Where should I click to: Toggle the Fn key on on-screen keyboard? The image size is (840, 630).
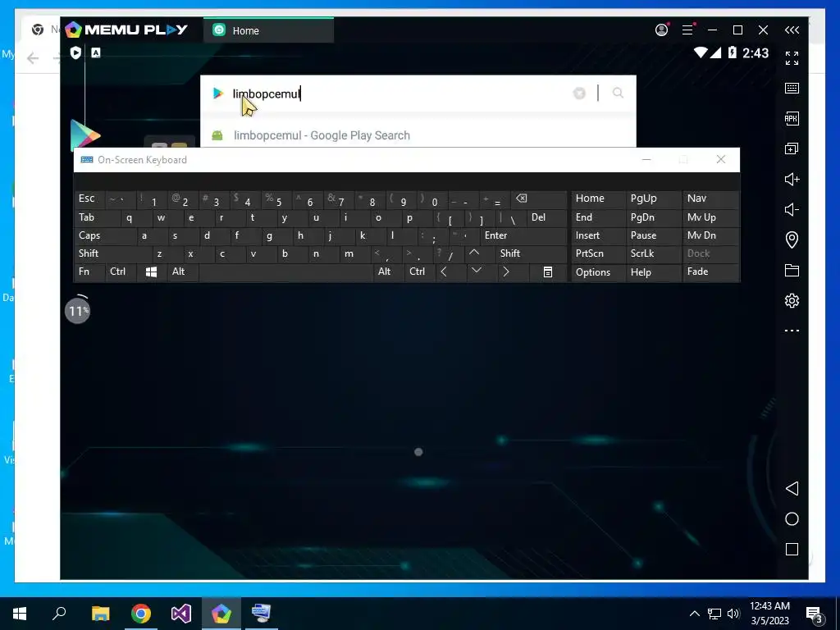tap(89, 272)
